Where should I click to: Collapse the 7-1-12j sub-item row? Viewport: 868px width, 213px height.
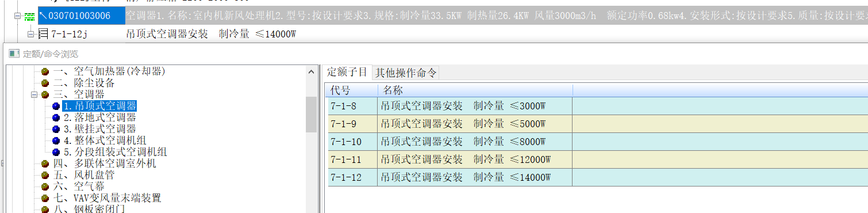click(x=31, y=35)
